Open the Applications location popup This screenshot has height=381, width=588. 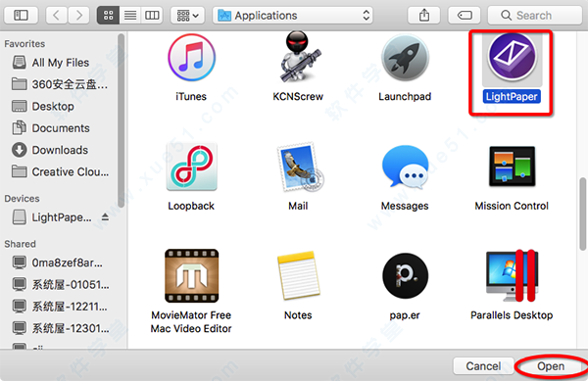[x=293, y=16]
